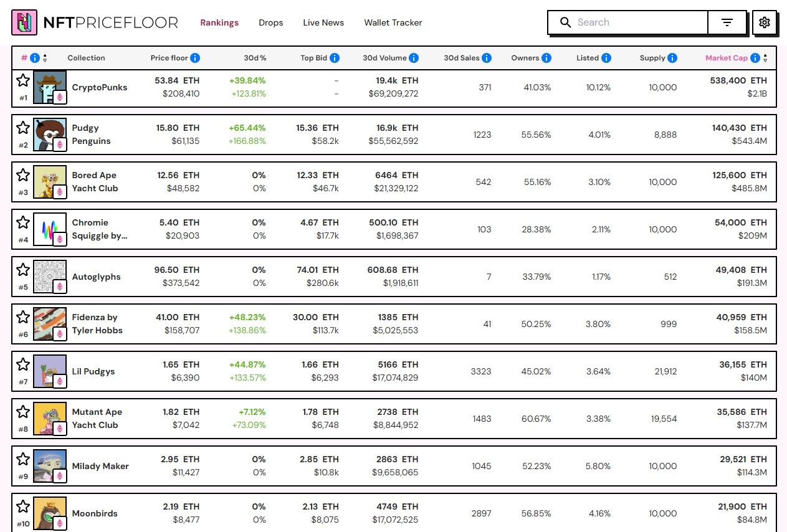Open the settings gear icon
Screen dimensions: 787x532
764,22
